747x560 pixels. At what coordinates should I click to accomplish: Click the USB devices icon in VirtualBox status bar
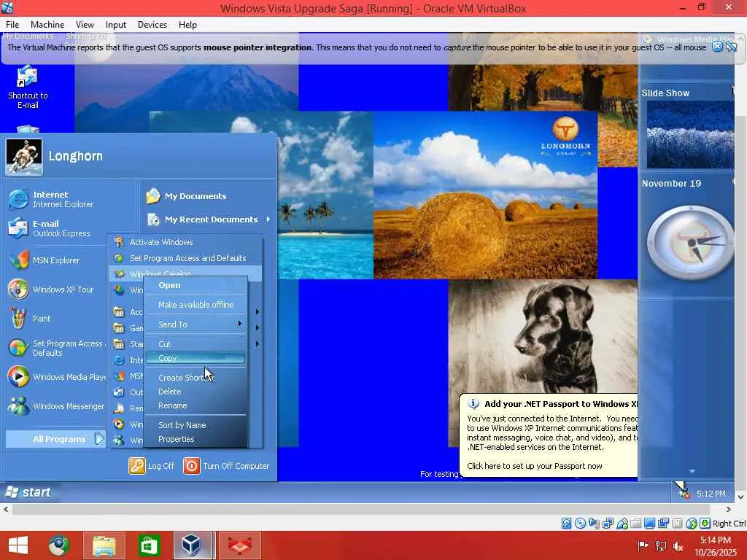pyautogui.click(x=622, y=524)
